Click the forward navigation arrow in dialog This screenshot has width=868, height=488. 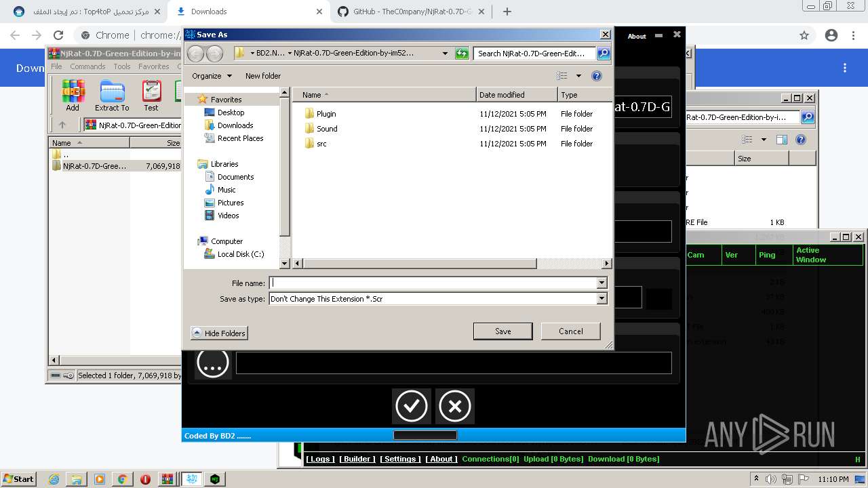214,54
